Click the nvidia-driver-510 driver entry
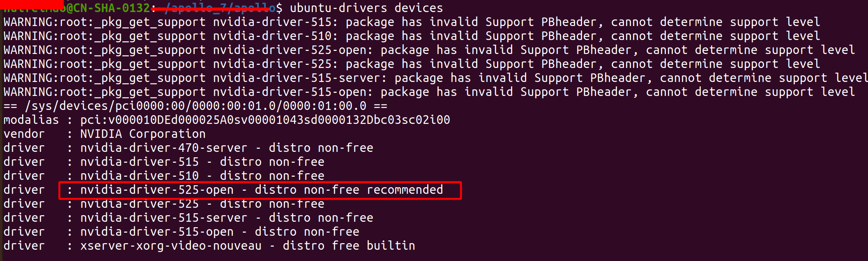Viewport: 868px width, 261px height. [x=164, y=176]
